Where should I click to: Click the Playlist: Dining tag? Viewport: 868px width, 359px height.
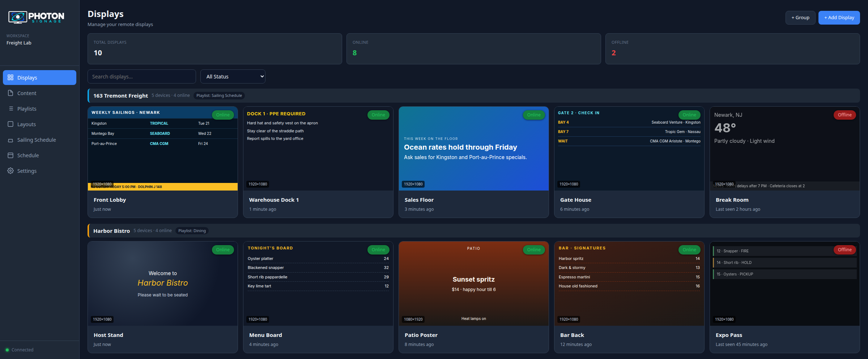192,231
